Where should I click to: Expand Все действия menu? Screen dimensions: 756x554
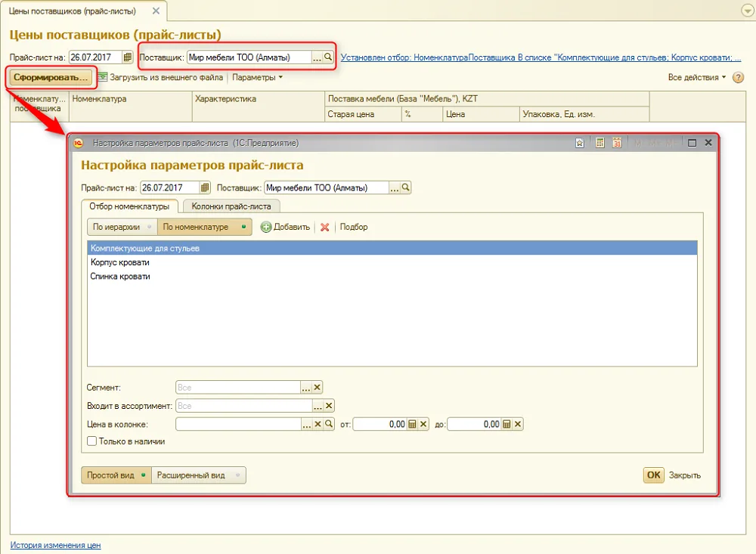coord(697,77)
